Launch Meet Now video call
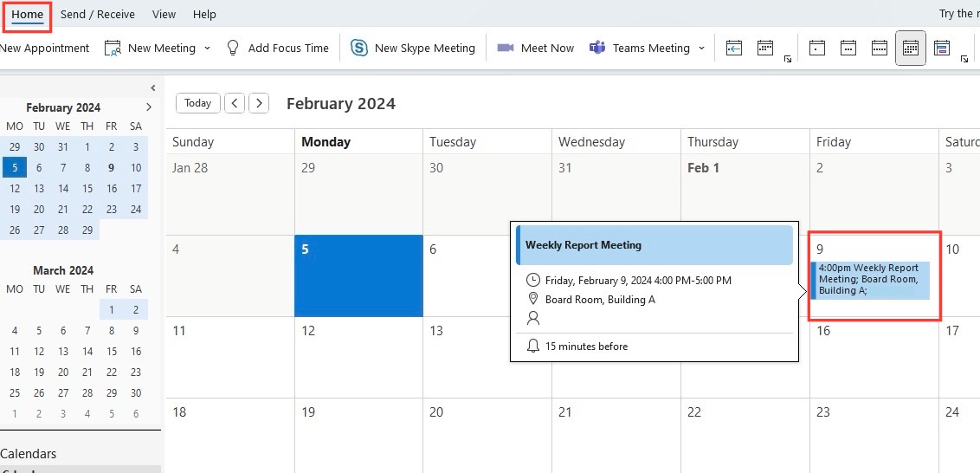Image resolution: width=980 pixels, height=473 pixels. [x=536, y=49]
